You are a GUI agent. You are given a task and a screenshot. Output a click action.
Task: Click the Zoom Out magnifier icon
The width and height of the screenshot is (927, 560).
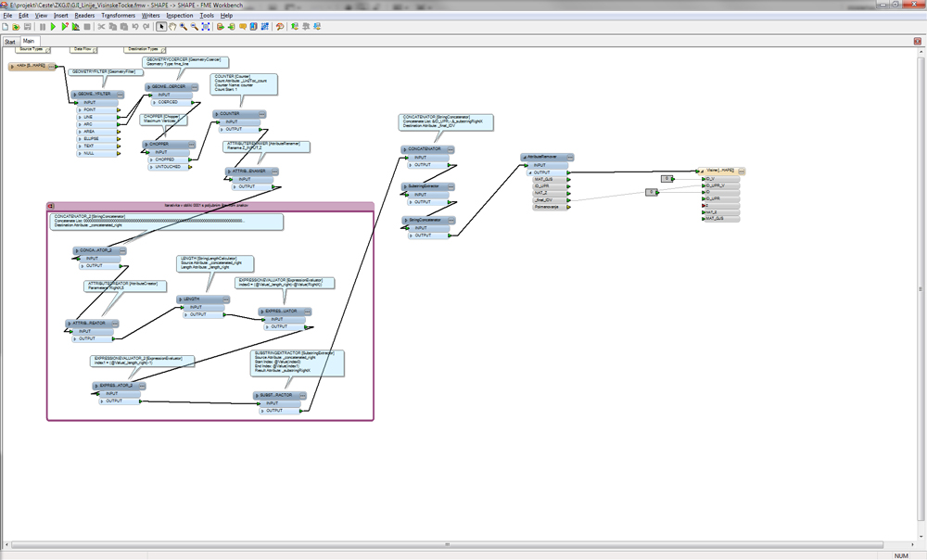pos(195,27)
